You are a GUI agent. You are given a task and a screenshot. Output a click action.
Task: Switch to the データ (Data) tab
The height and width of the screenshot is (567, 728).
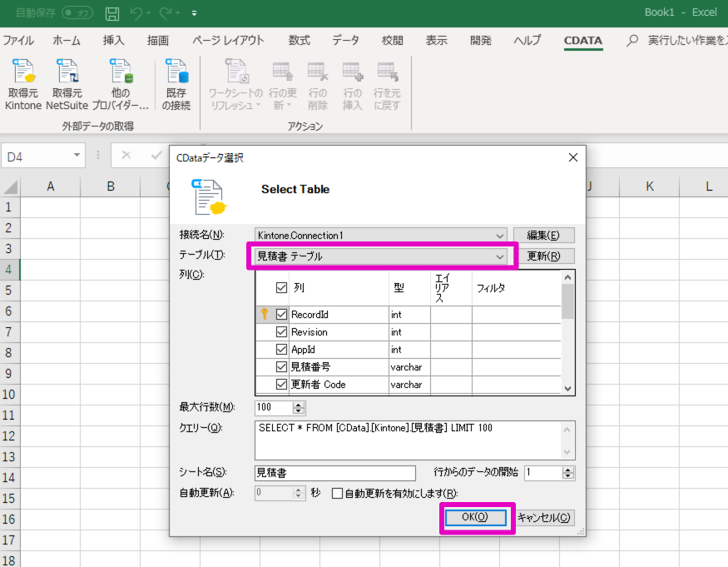[x=345, y=41]
